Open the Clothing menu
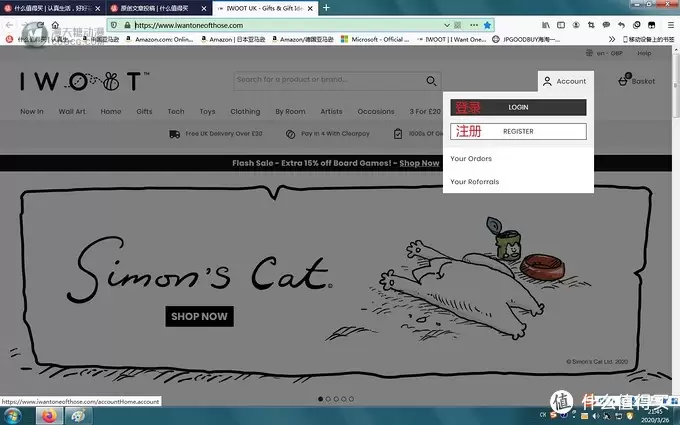This screenshot has height=425, width=680. point(245,111)
